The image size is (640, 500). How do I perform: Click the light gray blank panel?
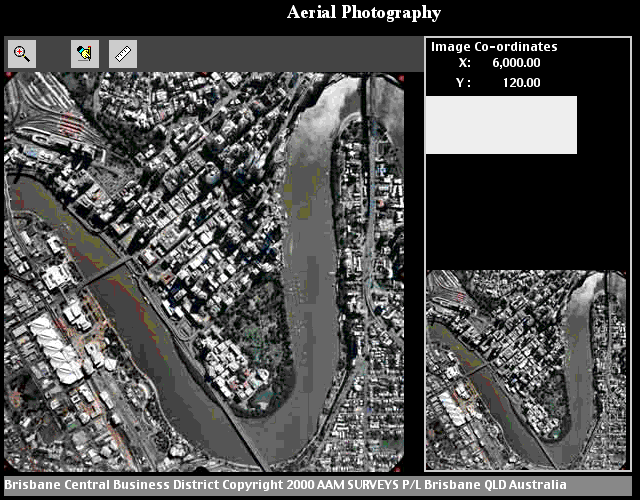click(501, 125)
